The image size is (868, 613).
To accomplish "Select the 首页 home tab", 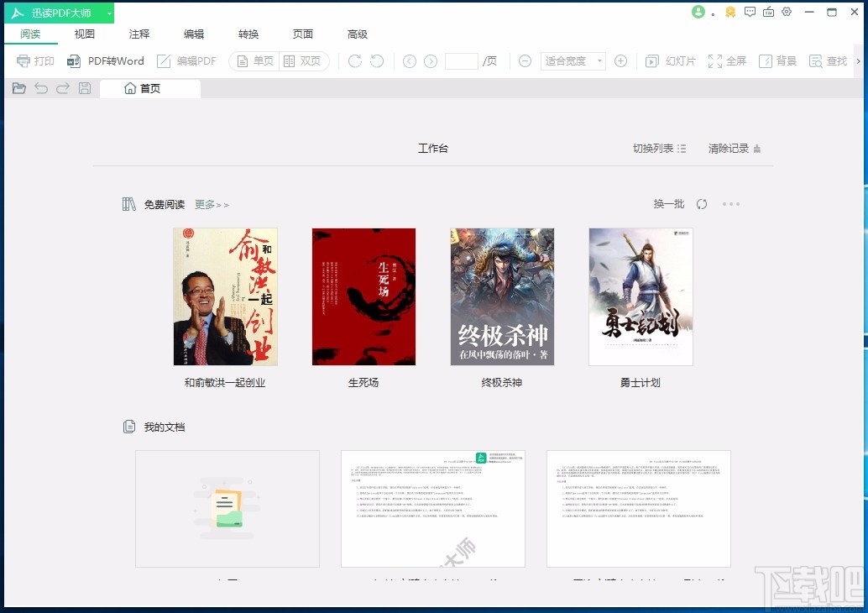I will [150, 89].
